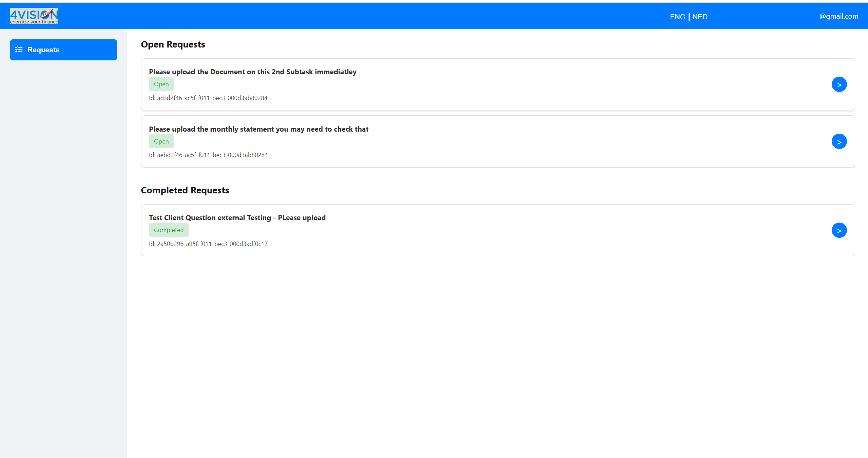The image size is (868, 458).
Task: Click the Completed status badge
Action: click(x=169, y=230)
